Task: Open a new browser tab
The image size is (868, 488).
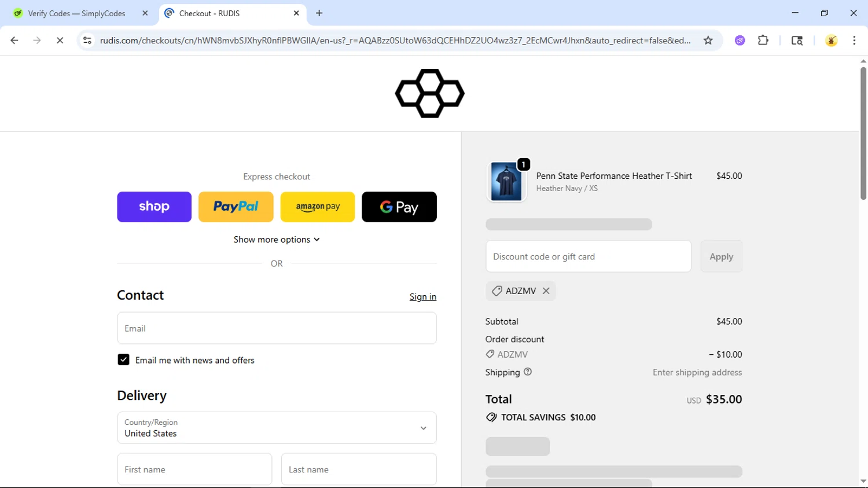Action: point(319,13)
